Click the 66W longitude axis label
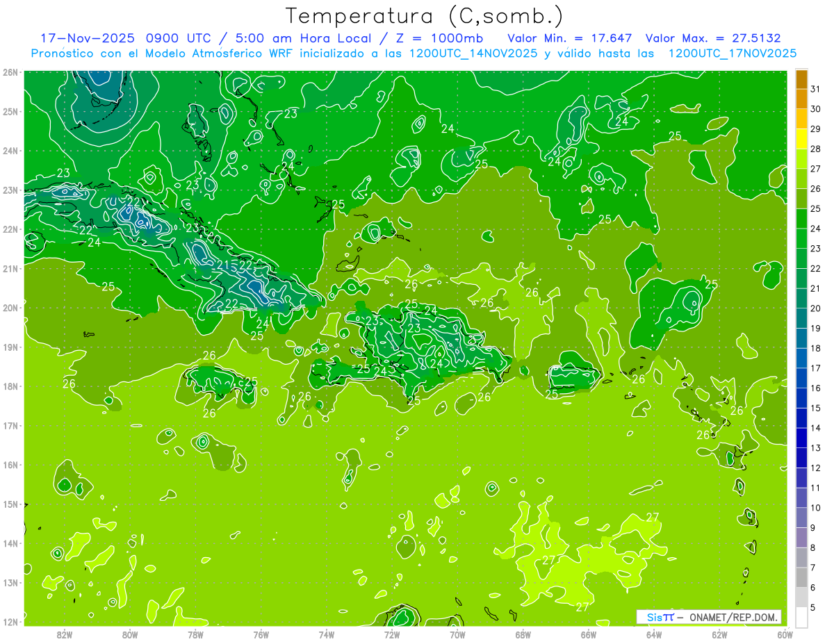 coord(588,634)
